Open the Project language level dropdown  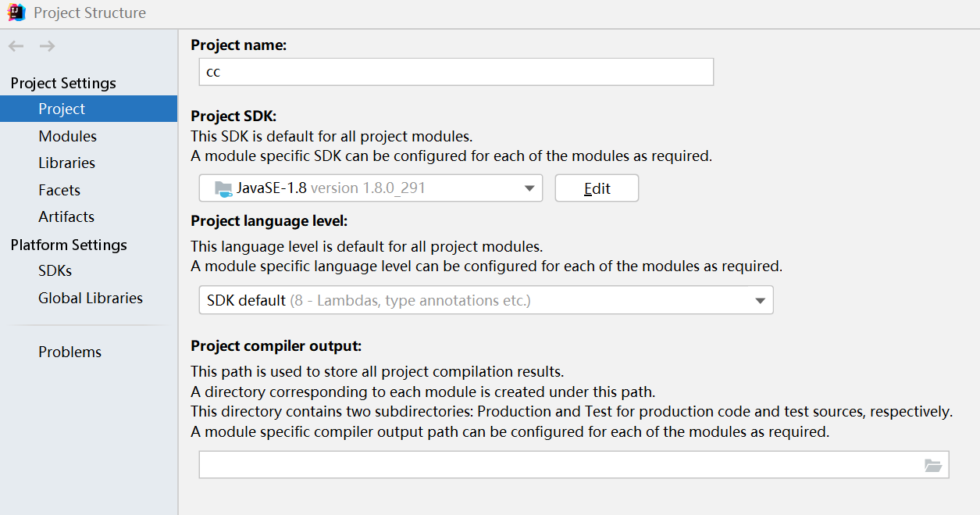pos(758,300)
